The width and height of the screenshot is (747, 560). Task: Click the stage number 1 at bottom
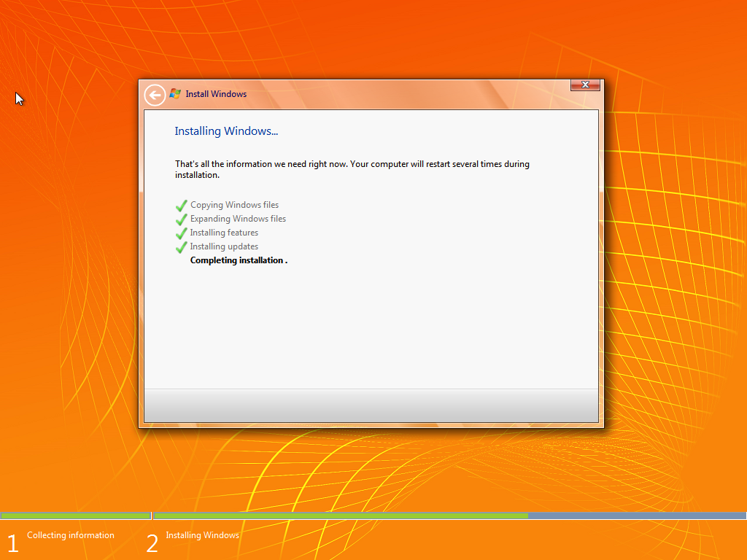(13, 543)
